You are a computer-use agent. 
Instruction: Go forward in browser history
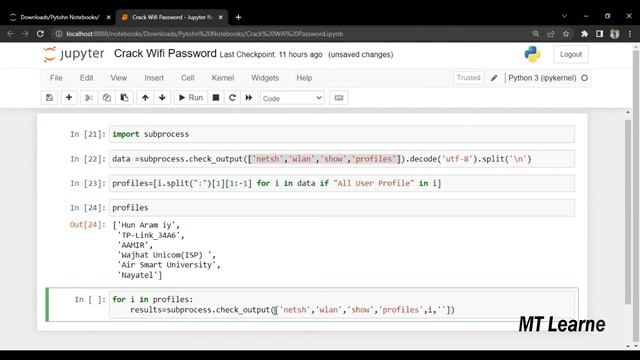(x=25, y=34)
